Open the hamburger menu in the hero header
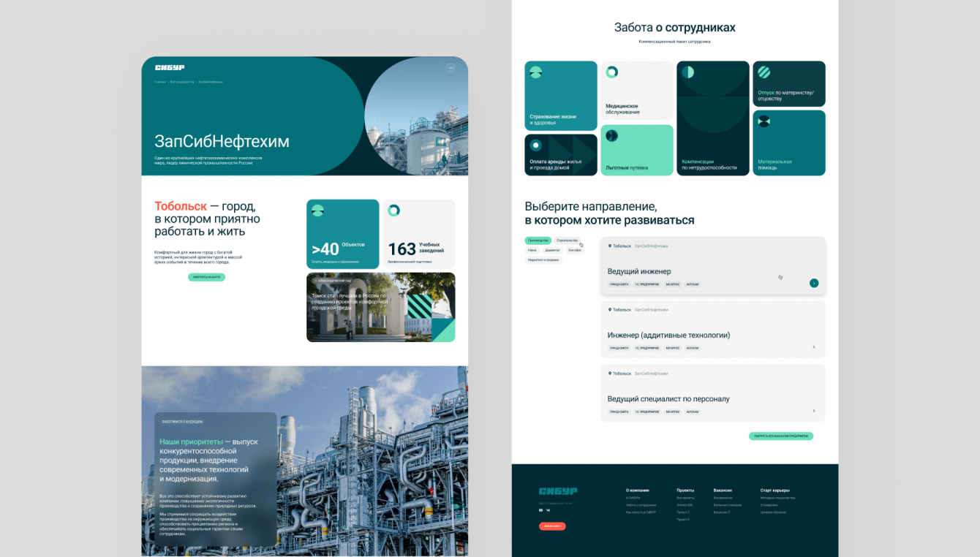980x557 pixels. (451, 68)
